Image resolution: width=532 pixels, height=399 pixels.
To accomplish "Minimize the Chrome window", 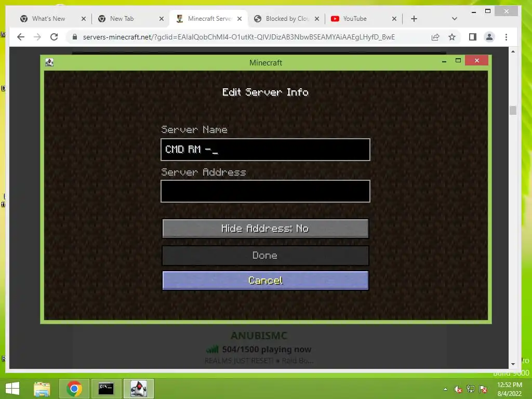I will click(x=474, y=11).
